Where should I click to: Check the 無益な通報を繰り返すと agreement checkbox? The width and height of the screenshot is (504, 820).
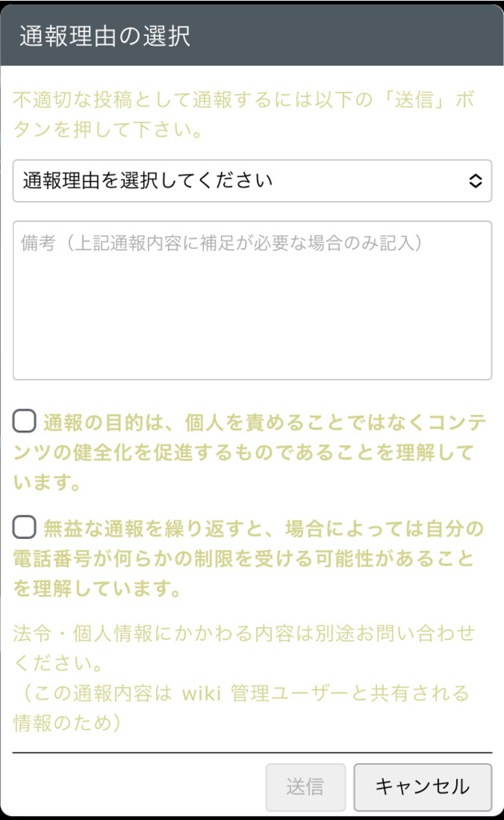(25, 526)
